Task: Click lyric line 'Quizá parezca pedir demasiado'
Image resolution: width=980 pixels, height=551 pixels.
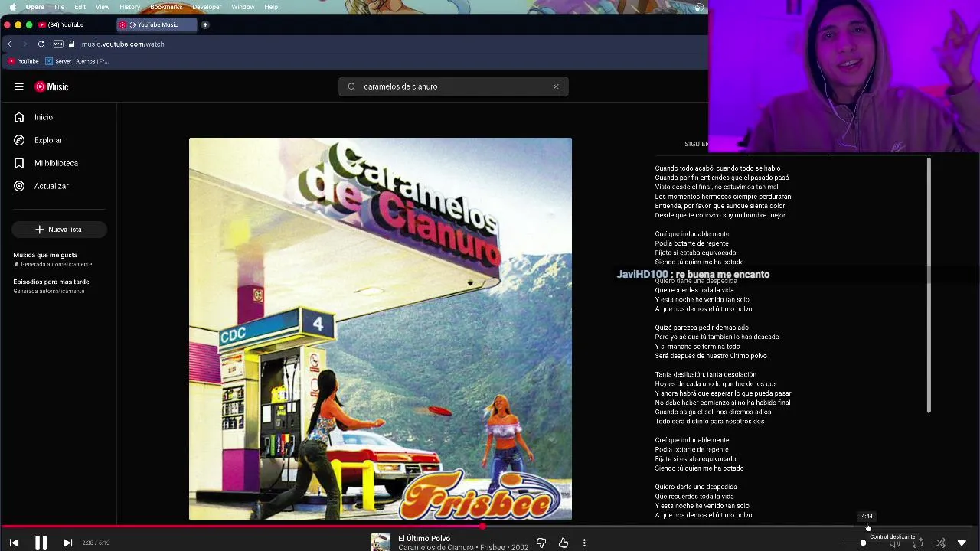Action: (701, 328)
